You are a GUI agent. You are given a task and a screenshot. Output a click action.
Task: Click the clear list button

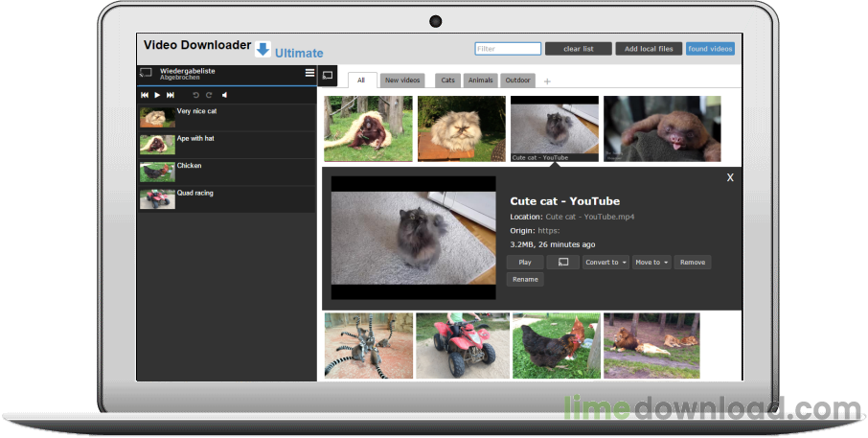[x=579, y=49]
